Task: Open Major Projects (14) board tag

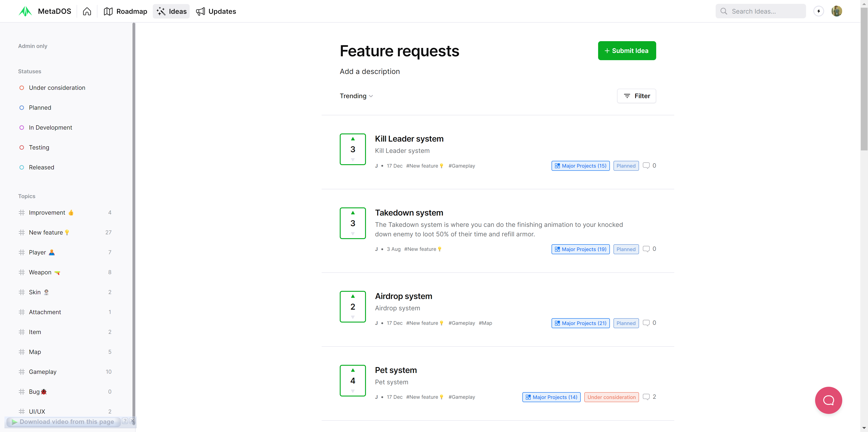Action: pos(551,397)
